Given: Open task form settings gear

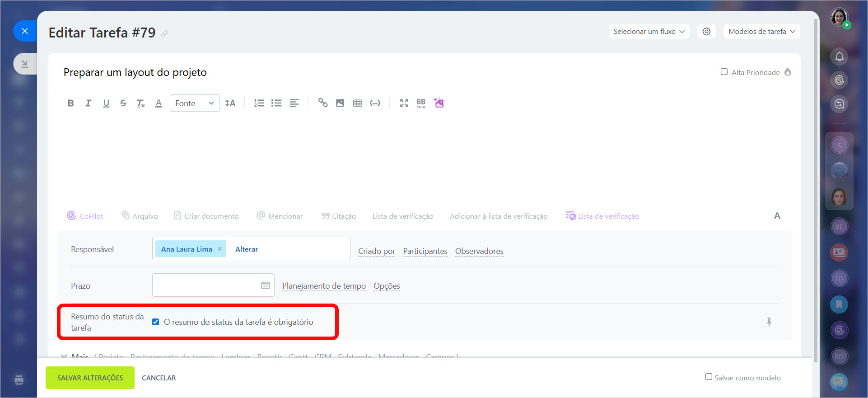Looking at the screenshot, I should [x=706, y=31].
